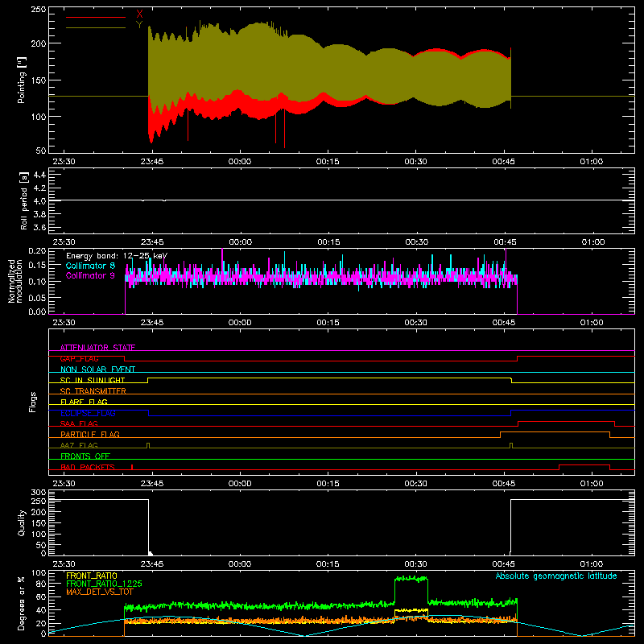Screen dimensions: 644x644
Task: Click the olive A4Z_FLAG label
Action: tap(79, 445)
